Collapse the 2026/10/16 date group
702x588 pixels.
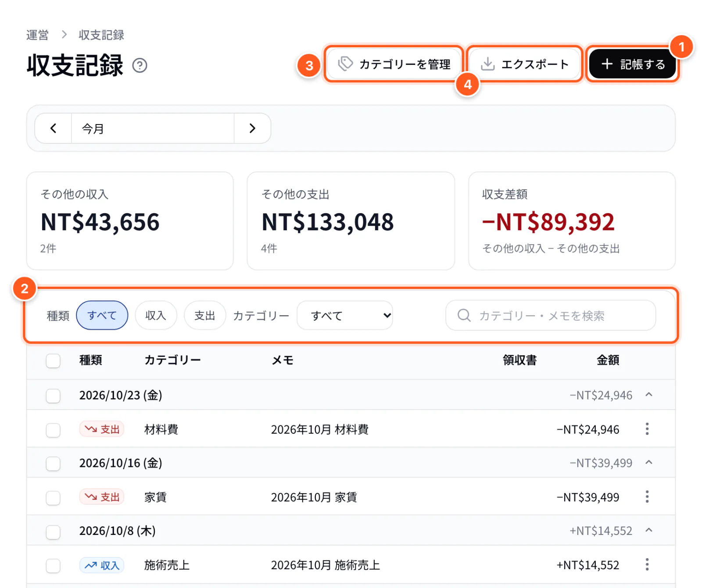tap(649, 463)
